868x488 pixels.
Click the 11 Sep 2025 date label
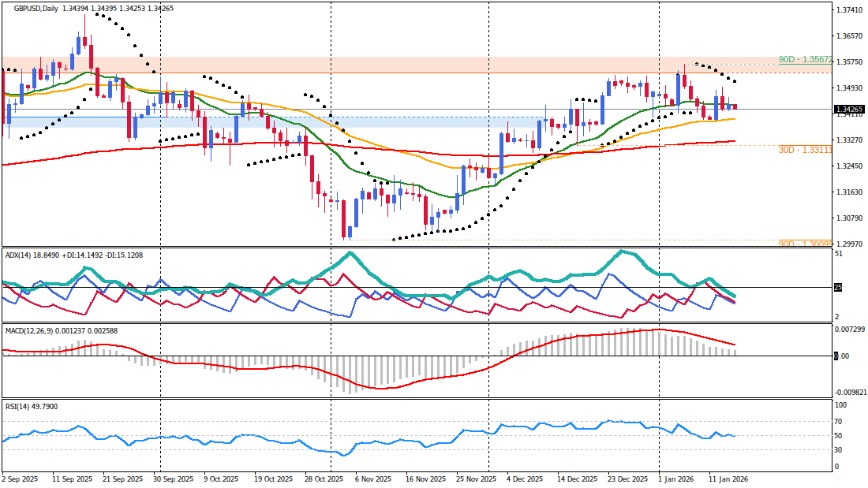coord(72,479)
